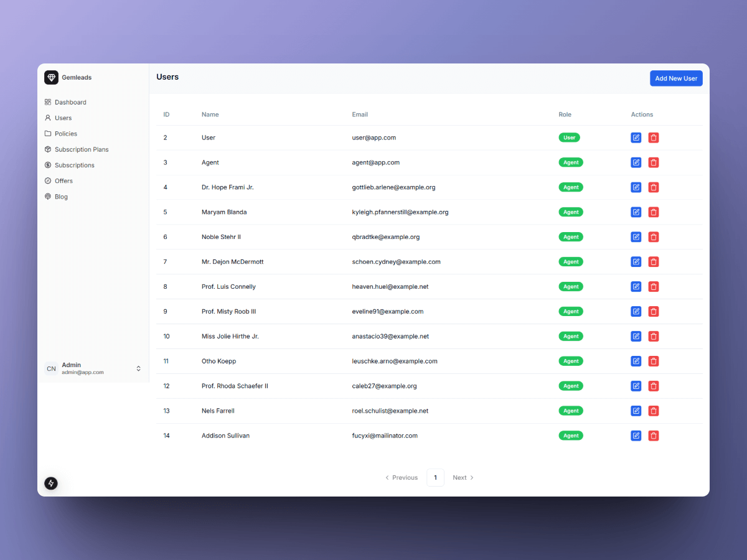Edit Mr. Dejon McDermott
This screenshot has height=560, width=747.
(636, 262)
